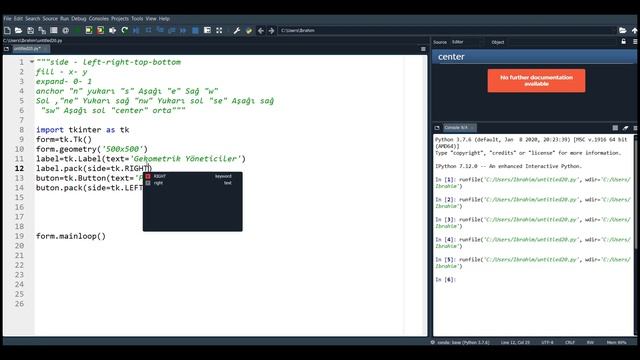Open the Debug menu
The image size is (640, 360).
[79, 19]
